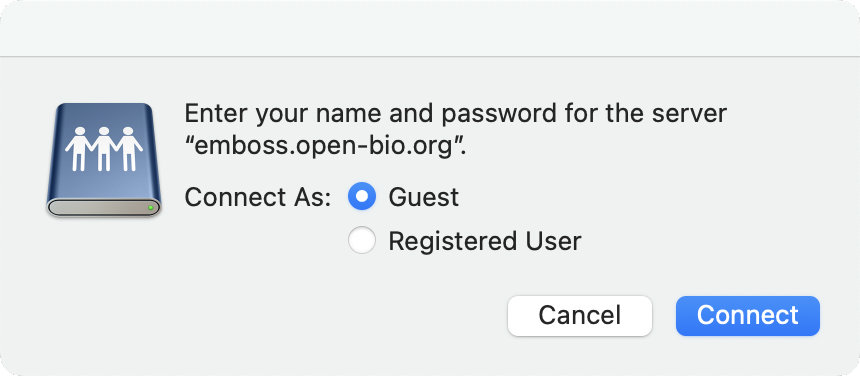Click the server name "emboss.open-bio.org" text
860x376 pixels.
tap(326, 149)
